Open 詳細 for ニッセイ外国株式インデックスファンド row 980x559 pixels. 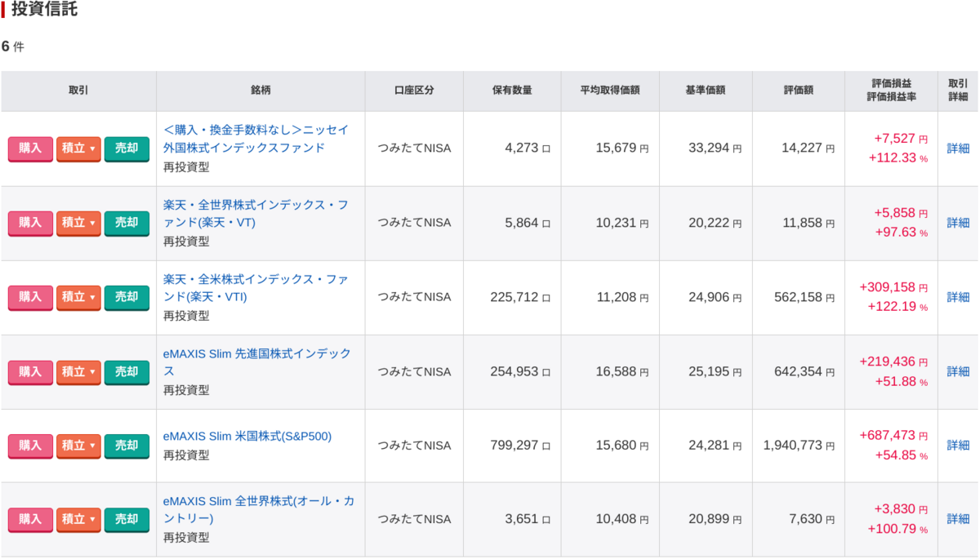pyautogui.click(x=958, y=149)
